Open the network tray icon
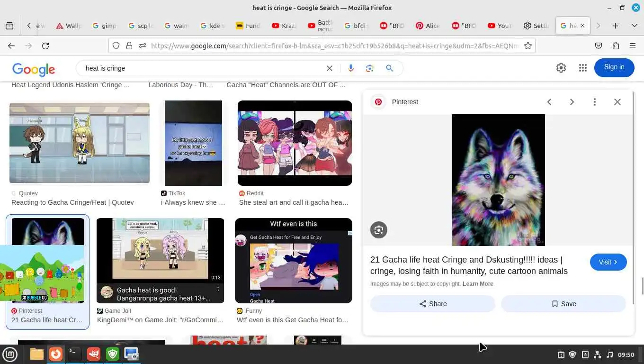 (x=598, y=355)
